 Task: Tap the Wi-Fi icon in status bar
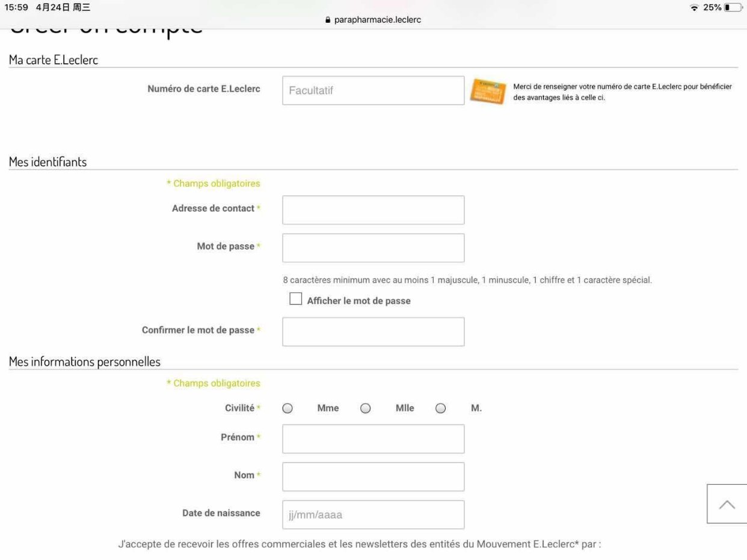click(x=695, y=8)
